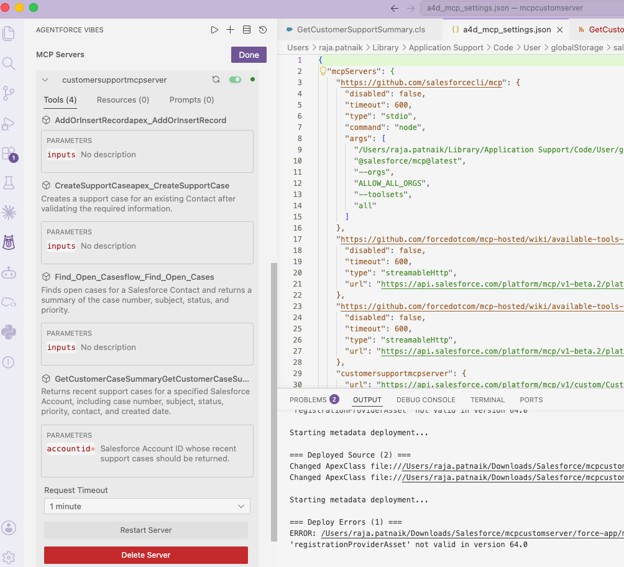
Task: Close the a4d_mcp_settings.json tab
Action: pos(560,30)
